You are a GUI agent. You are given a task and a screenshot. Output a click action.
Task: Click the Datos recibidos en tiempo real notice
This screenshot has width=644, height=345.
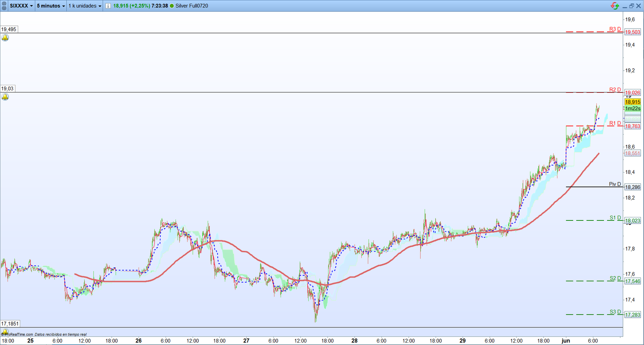pyautogui.click(x=61, y=334)
